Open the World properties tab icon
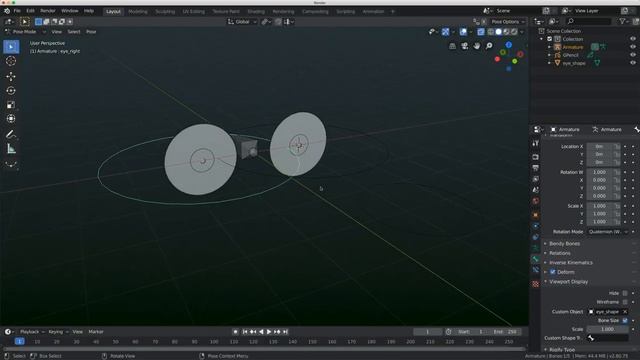 tap(536, 201)
